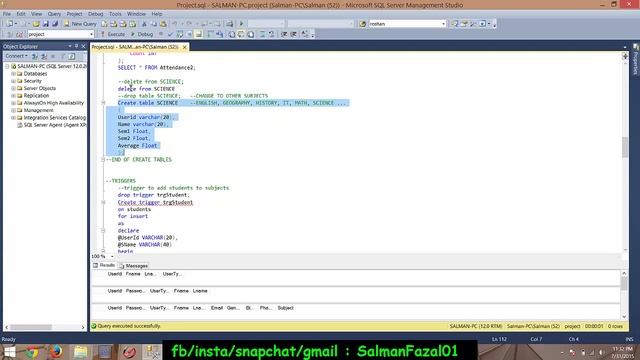Viewport: 640px width, 360px height.
Task: Collapse the Create trigger trgStudent code block
Action: coord(103,202)
